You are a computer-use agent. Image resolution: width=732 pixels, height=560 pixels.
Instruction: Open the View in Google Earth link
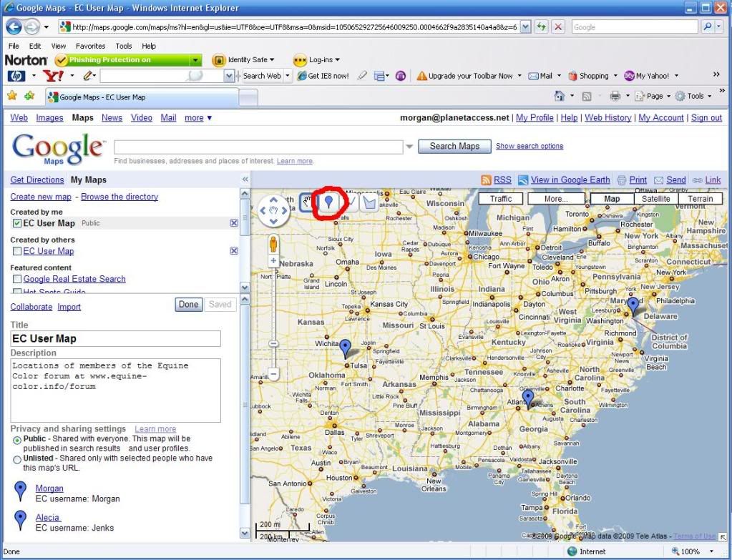pos(570,180)
